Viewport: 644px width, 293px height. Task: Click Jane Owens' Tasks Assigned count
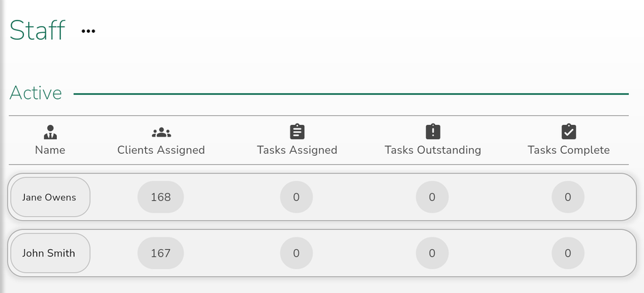[x=297, y=197]
